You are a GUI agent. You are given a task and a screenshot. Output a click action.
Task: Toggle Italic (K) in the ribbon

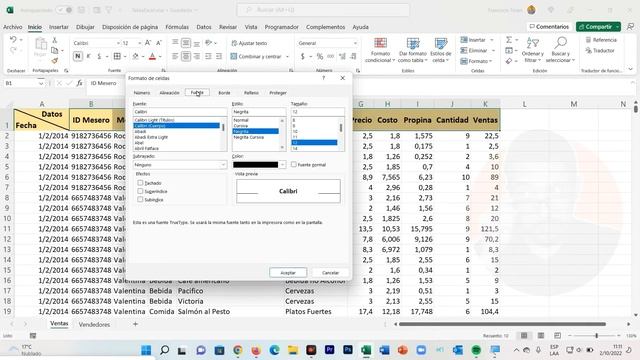click(89, 56)
